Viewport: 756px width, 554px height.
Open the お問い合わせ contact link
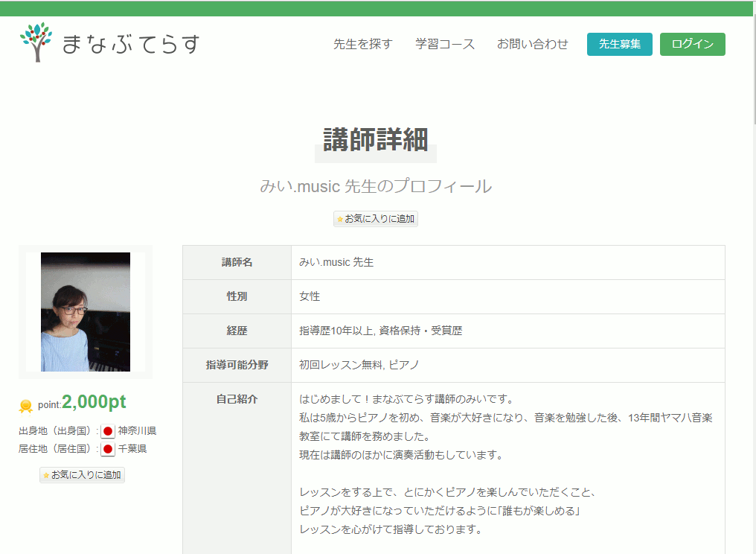point(532,44)
